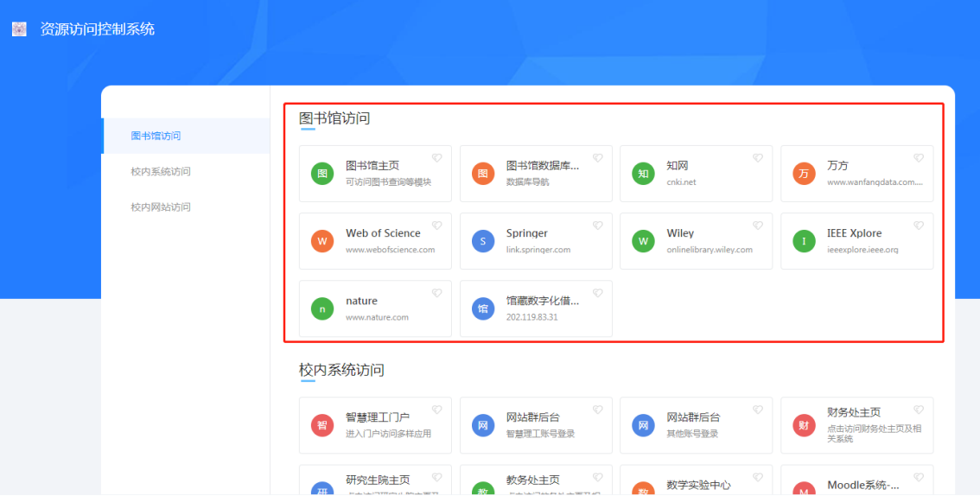
Task: Toggle the heart on the nature card
Action: click(437, 293)
